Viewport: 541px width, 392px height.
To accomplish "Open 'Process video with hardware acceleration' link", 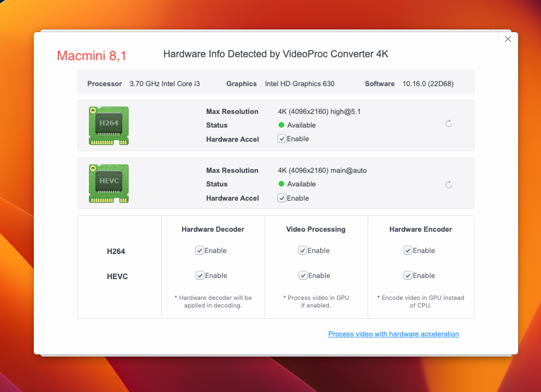I will pyautogui.click(x=394, y=334).
